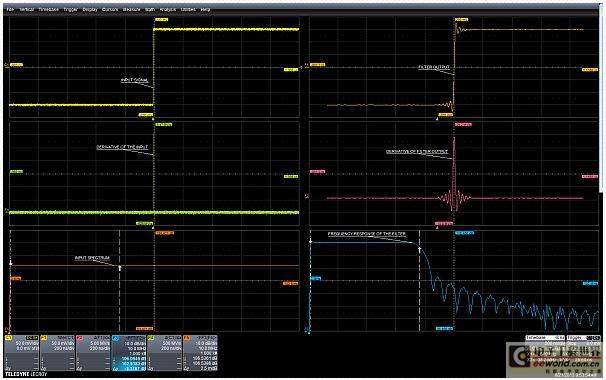
Task: Open the highlighted blue F3 descriptor box
Action: tap(129, 353)
